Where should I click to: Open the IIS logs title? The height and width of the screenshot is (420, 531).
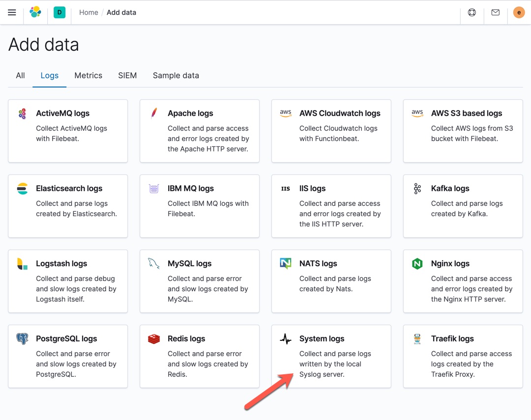[312, 189]
